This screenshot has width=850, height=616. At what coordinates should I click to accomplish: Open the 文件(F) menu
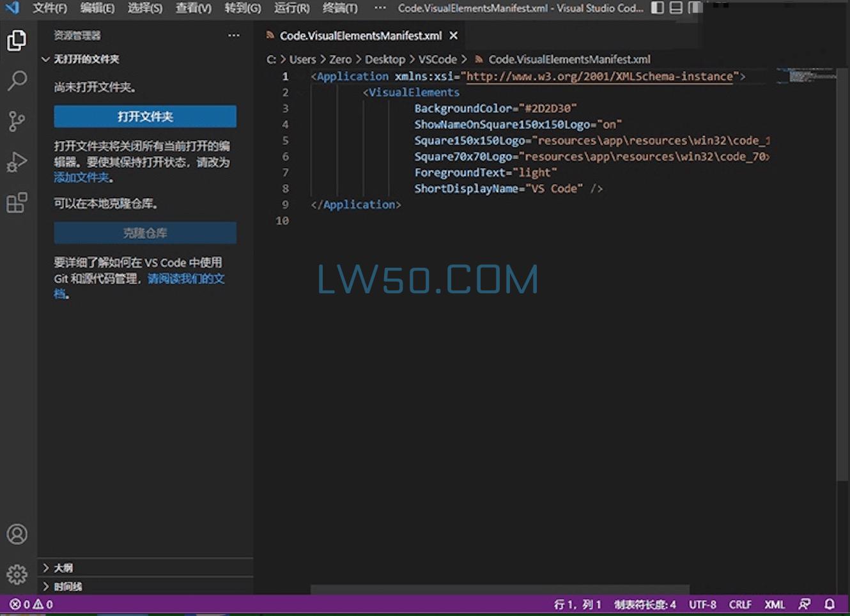[50, 8]
